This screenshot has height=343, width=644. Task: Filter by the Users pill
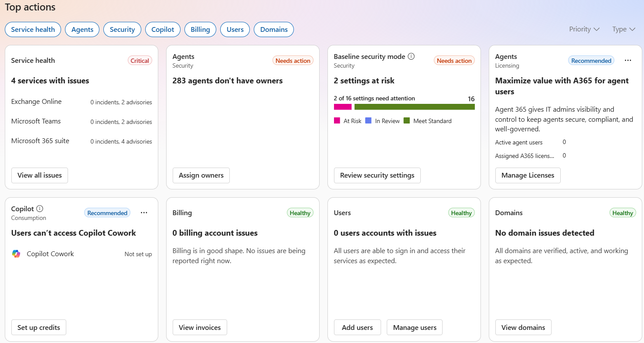click(x=235, y=30)
